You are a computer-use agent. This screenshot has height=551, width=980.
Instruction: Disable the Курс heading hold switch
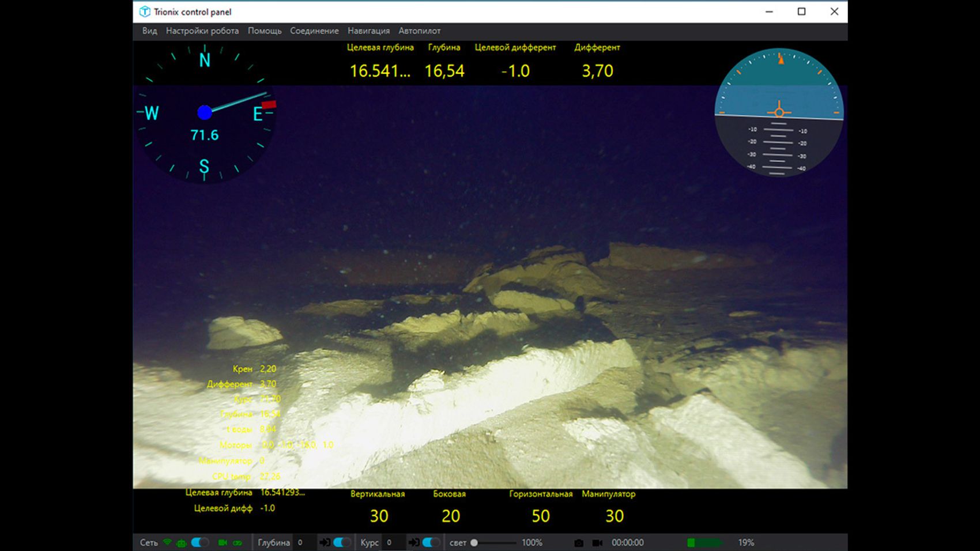point(431,542)
